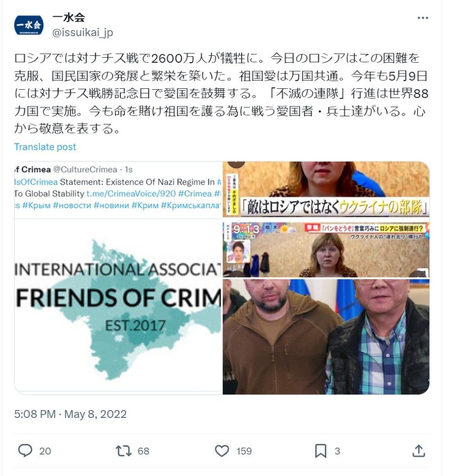450x476 pixels.
Task: Bookmark the post with the bookmark icon
Action: (321, 451)
